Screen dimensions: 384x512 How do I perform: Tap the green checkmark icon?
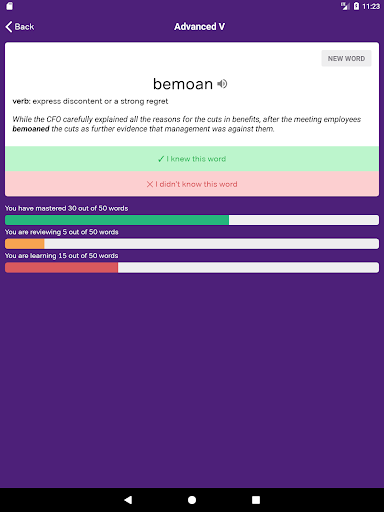(x=161, y=159)
